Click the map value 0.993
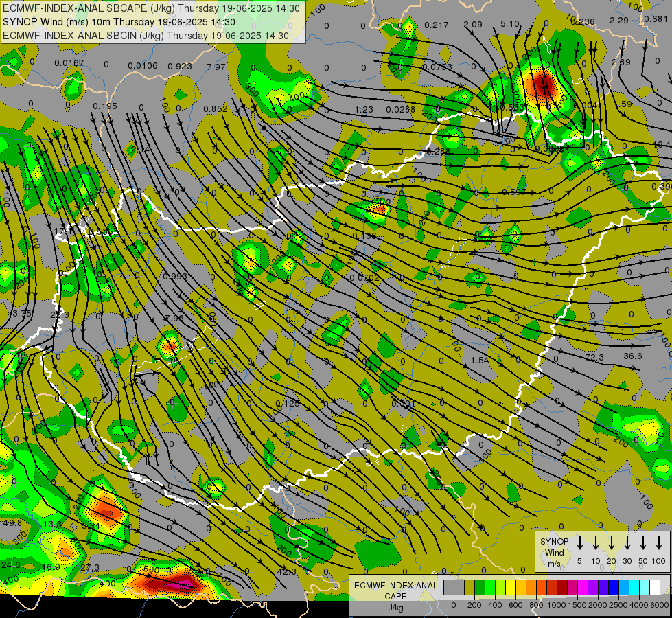Viewport: 672px width, 618px height. 175,276
